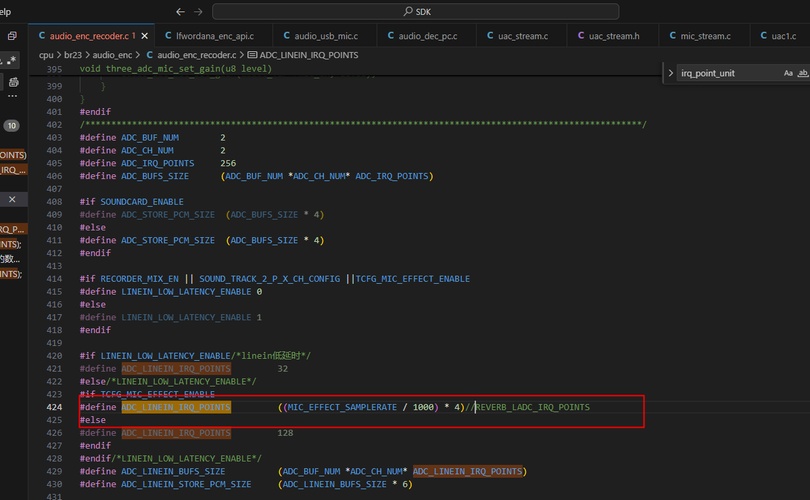This screenshot has width=810, height=500.
Task: Click the find input containing irq_point_unit
Action: click(x=728, y=73)
